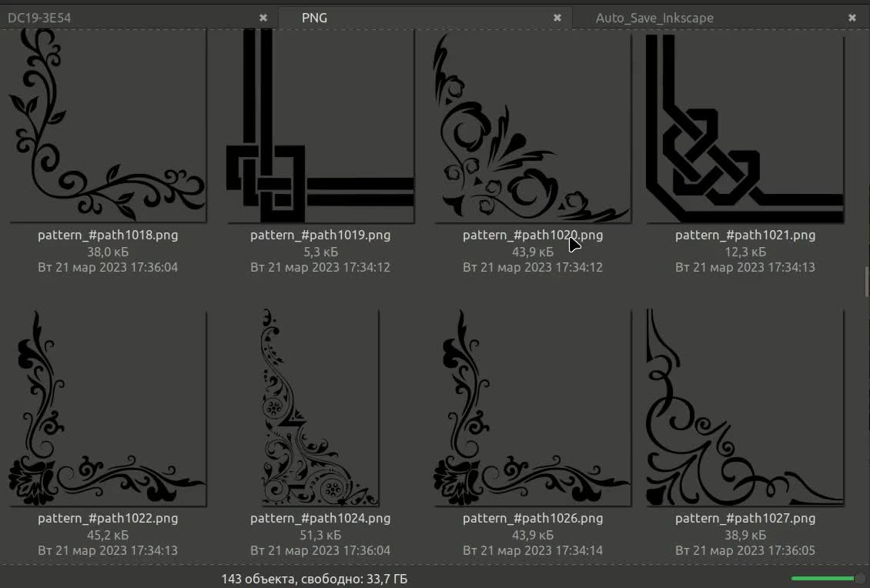
Task: Click the date text under pattern_#path1021.png
Action: click(x=745, y=267)
